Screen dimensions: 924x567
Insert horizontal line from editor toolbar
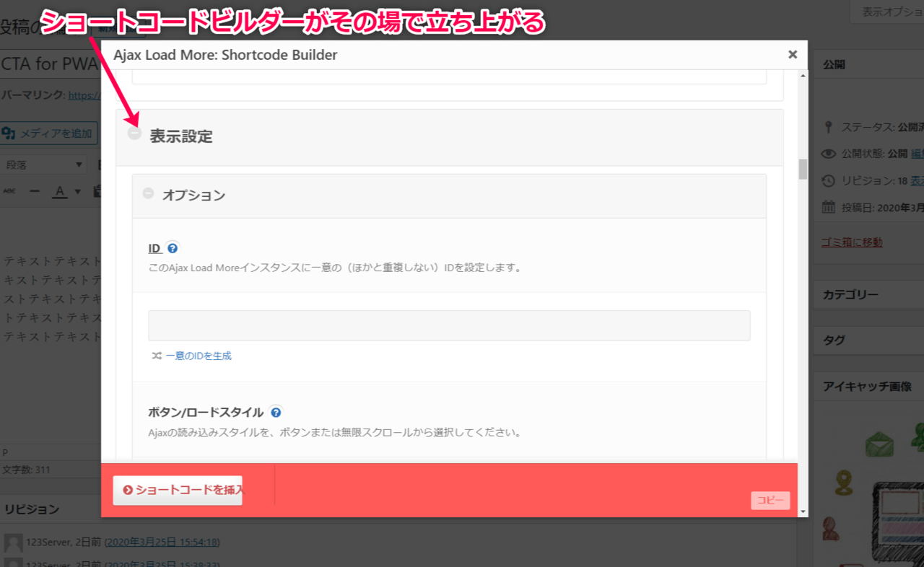(34, 191)
